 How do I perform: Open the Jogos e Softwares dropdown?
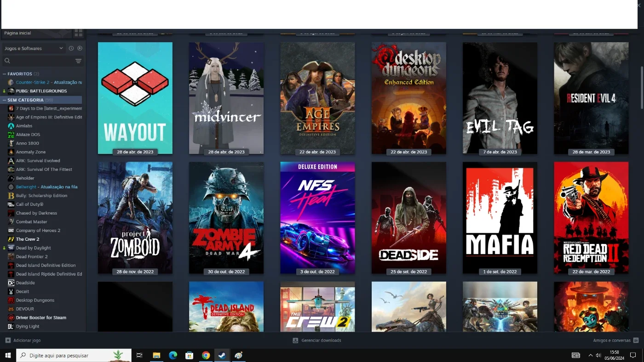click(34, 48)
